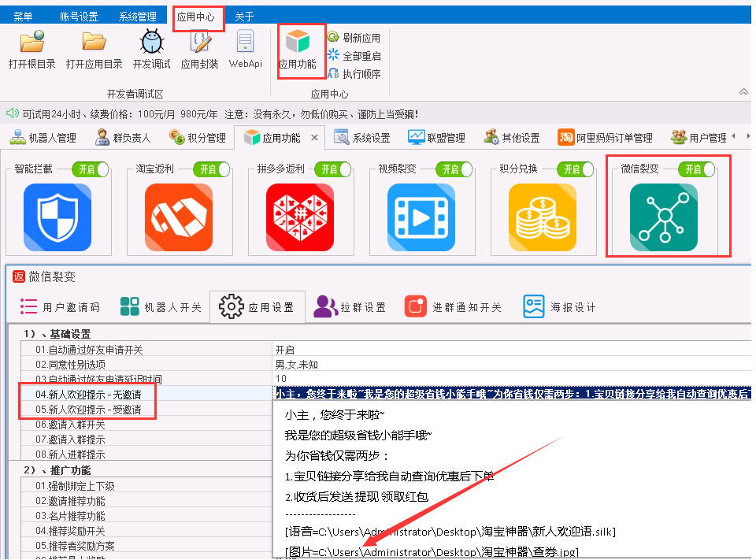Open the 积分兑换 coins app icon

point(543,217)
